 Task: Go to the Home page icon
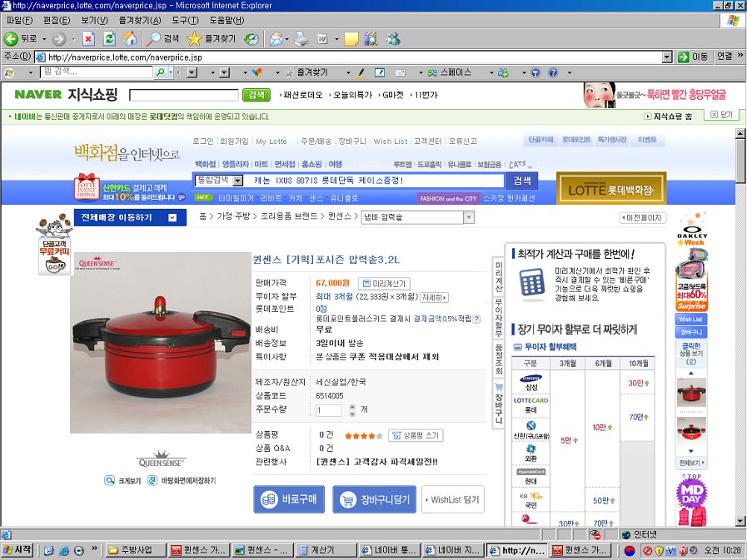[x=130, y=39]
